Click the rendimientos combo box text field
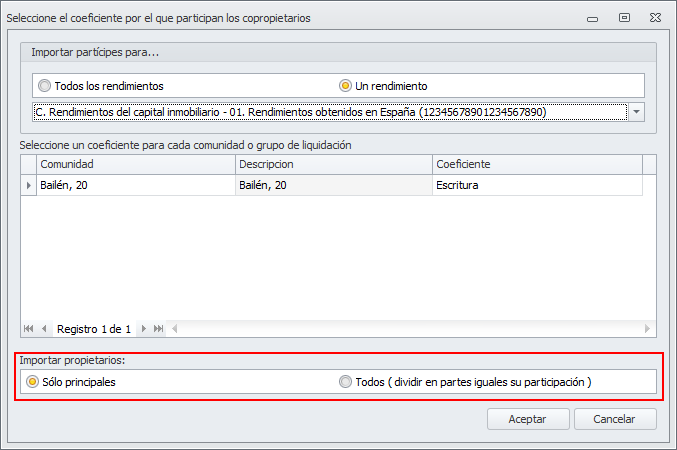This screenshot has height=450, width=677. (x=330, y=112)
